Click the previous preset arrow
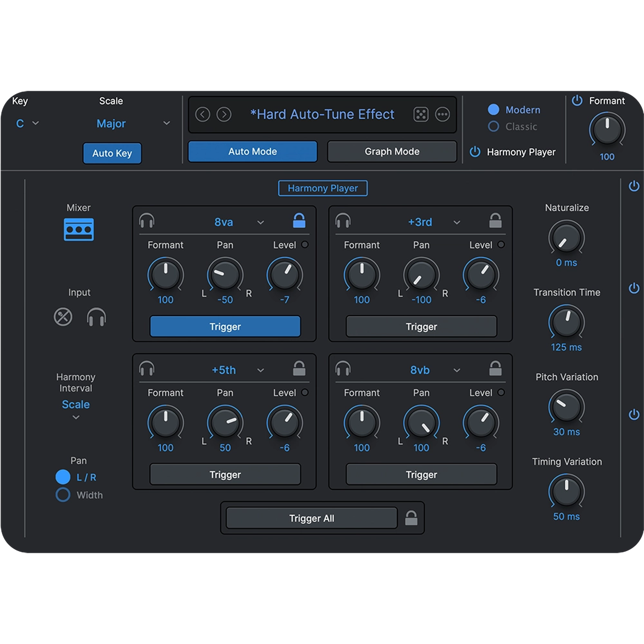 pos(203,114)
